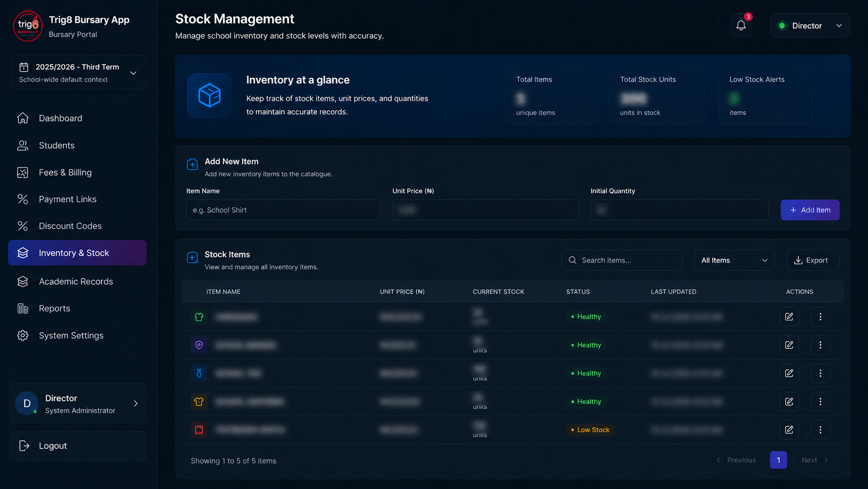Open Academic Records
Screen dimensions: 868x489
point(77,281)
